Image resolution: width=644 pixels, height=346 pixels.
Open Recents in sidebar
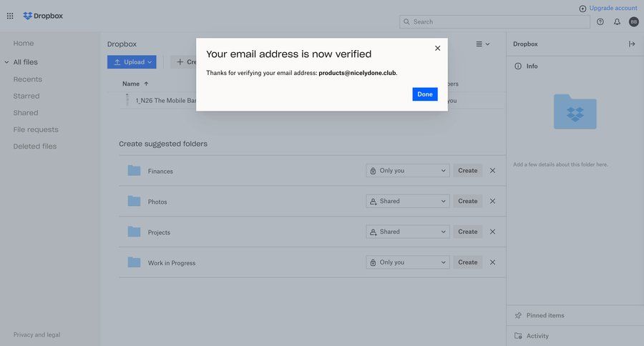coord(27,79)
